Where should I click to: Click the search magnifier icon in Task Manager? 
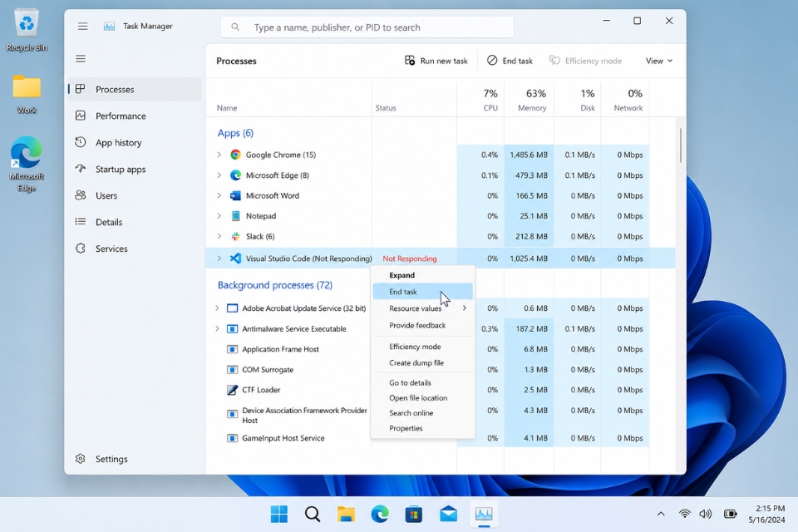[x=235, y=27]
